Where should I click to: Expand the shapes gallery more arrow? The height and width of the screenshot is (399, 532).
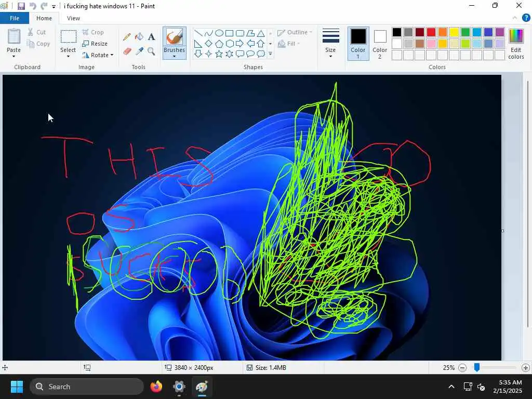270,54
